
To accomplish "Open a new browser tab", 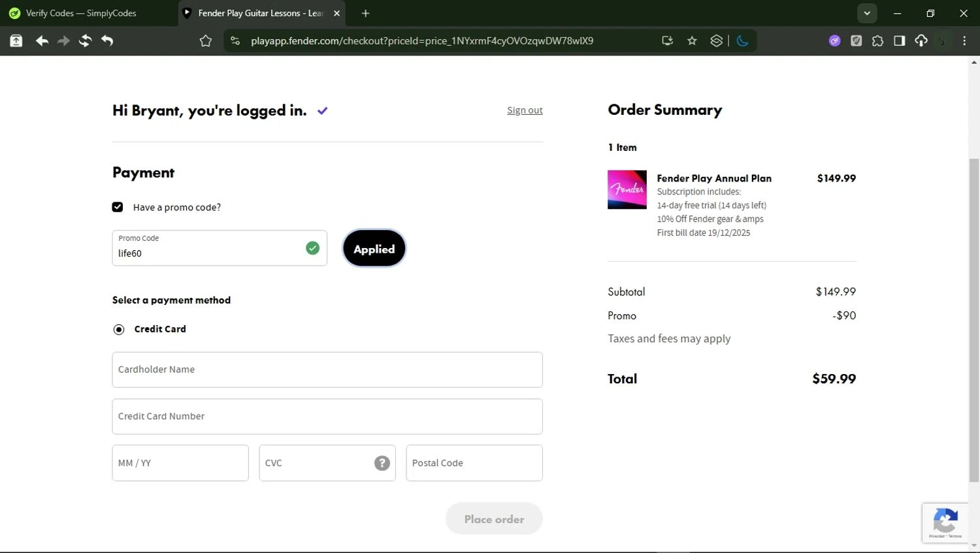I will (x=365, y=13).
